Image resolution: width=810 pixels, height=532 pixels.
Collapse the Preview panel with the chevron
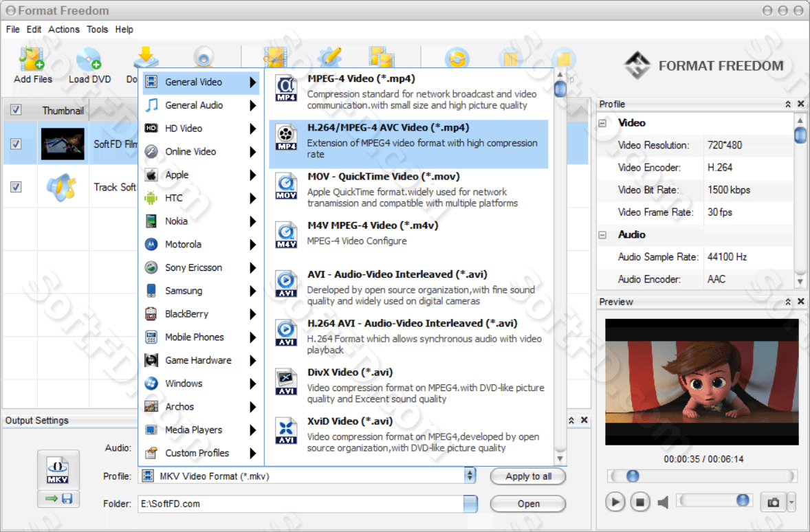point(788,302)
